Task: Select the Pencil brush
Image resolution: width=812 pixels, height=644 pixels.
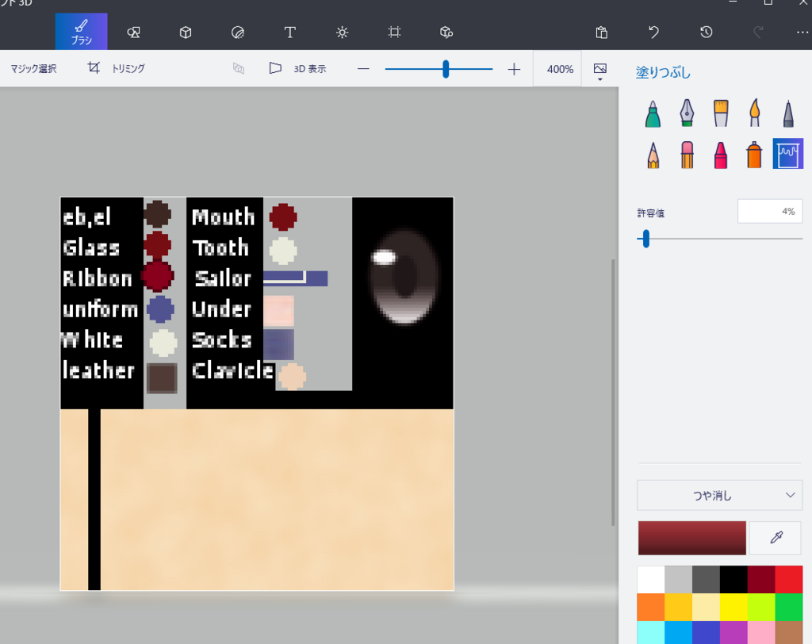Action: [653, 155]
